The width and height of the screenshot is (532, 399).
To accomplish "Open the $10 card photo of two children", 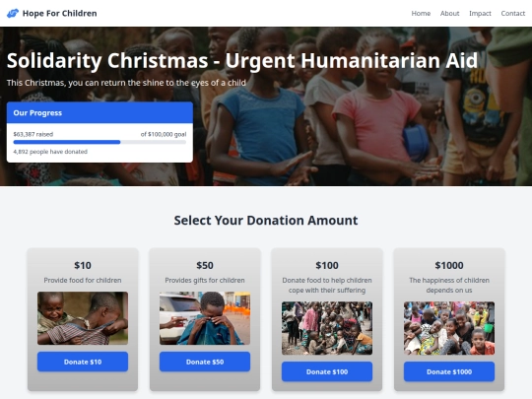I will point(83,318).
